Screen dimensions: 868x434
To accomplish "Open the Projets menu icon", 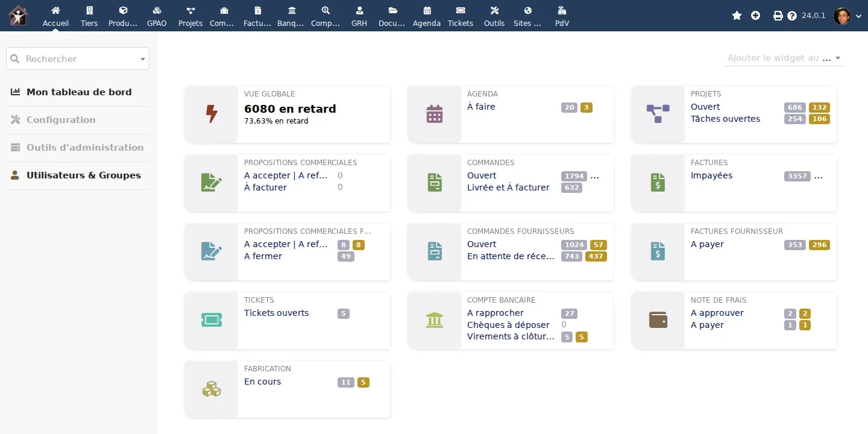I will [190, 10].
